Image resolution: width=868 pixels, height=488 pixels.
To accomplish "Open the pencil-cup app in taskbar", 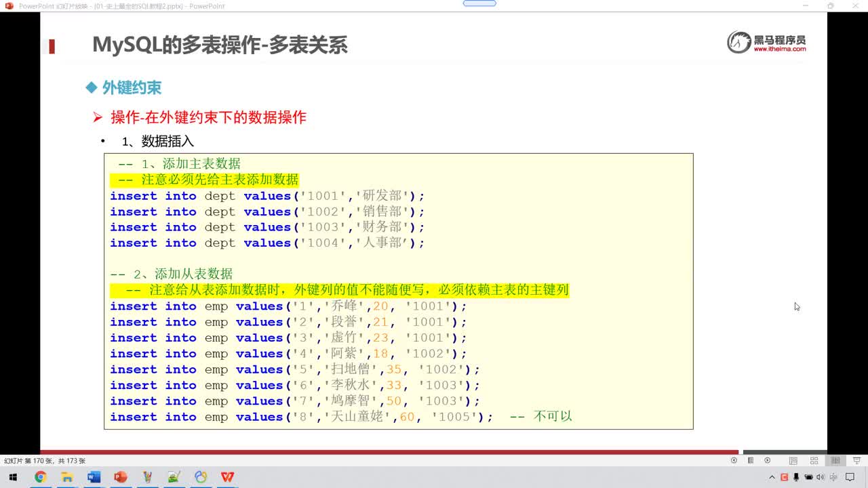I will [x=147, y=477].
